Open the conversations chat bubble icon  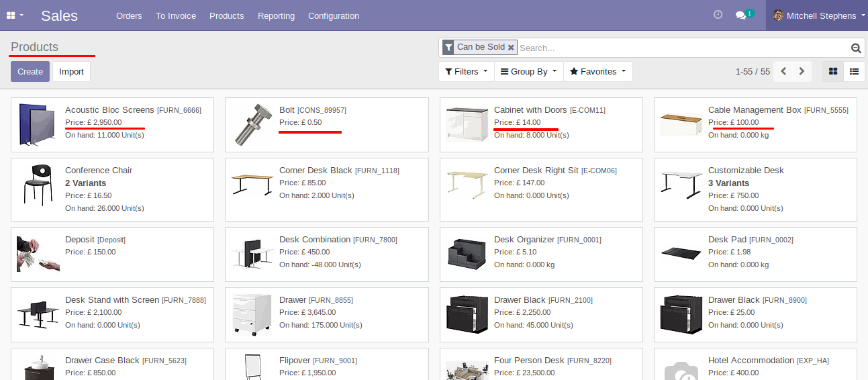point(741,15)
